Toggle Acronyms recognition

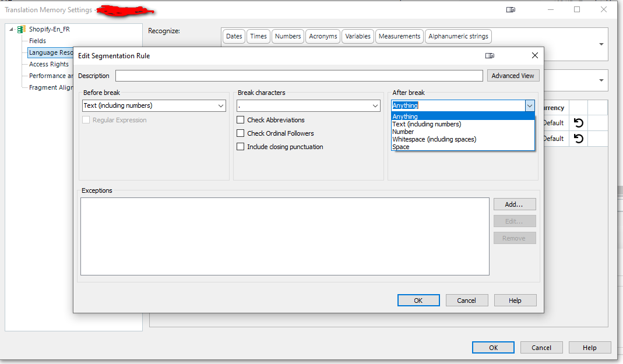[x=322, y=36]
